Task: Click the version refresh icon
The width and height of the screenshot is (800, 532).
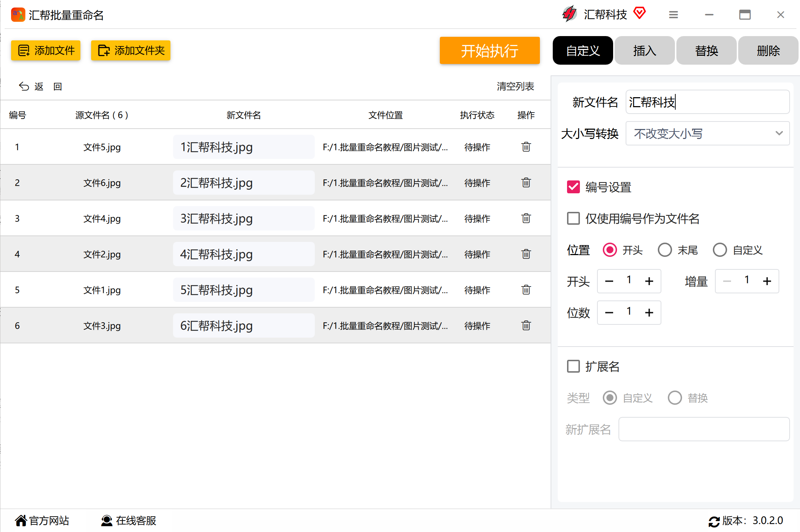Action: [x=714, y=521]
